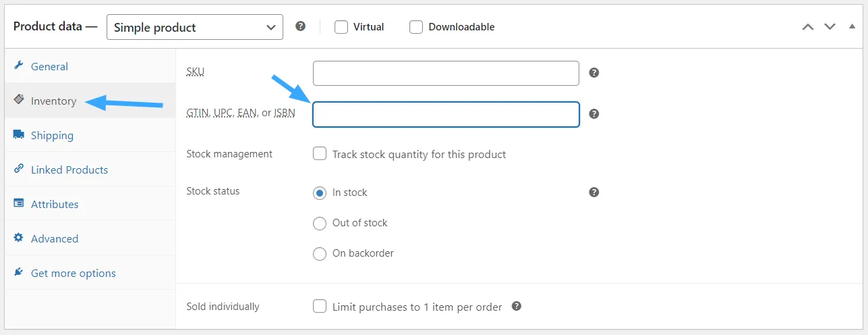Open the Simple product type dropdown
The width and height of the screenshot is (868, 335).
[x=195, y=27]
